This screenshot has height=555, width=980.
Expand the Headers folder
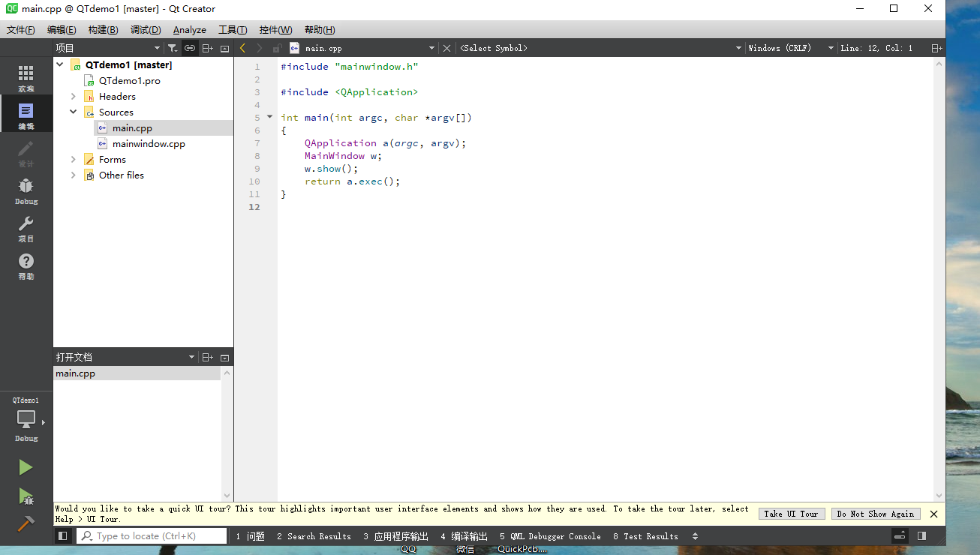click(73, 97)
